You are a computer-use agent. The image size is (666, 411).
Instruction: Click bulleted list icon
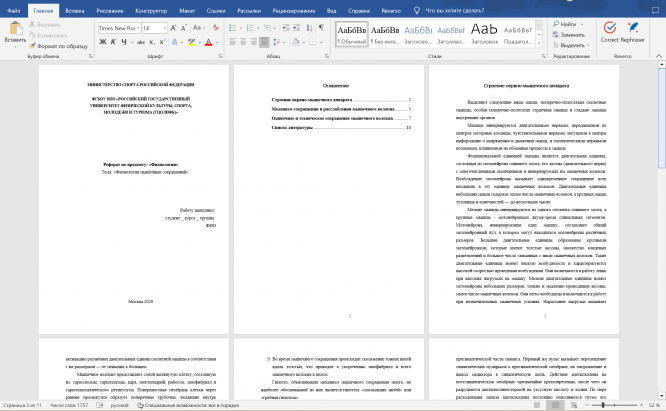[232, 28]
